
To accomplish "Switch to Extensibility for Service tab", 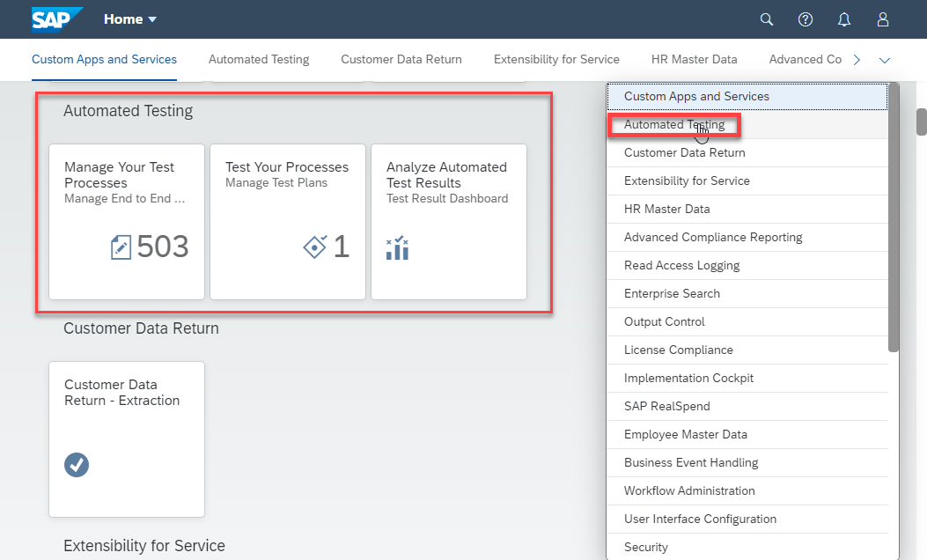I will tap(556, 60).
